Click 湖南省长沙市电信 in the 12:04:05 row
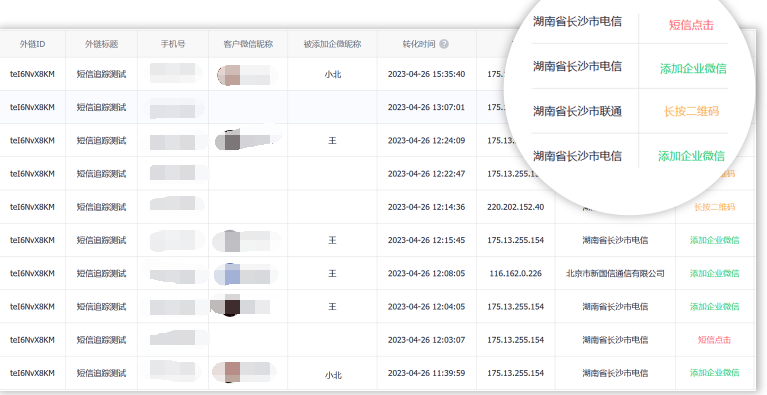 615,307
